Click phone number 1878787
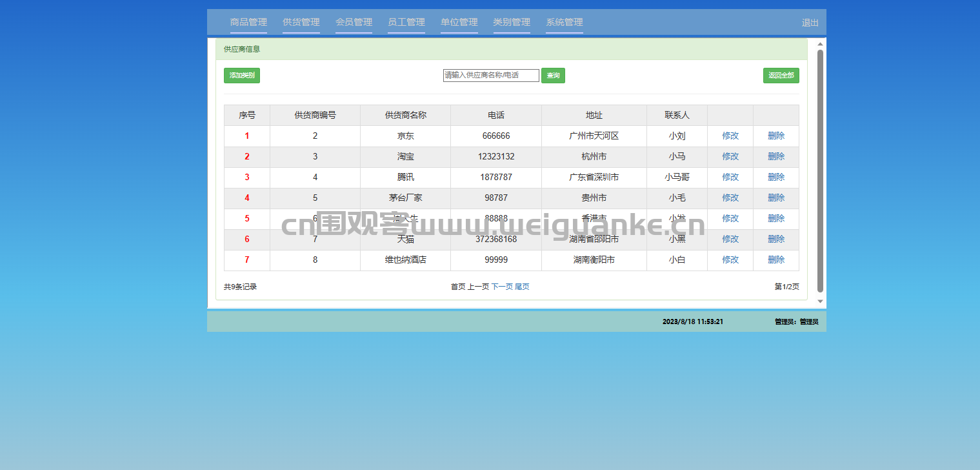This screenshot has height=470, width=980. pos(496,177)
